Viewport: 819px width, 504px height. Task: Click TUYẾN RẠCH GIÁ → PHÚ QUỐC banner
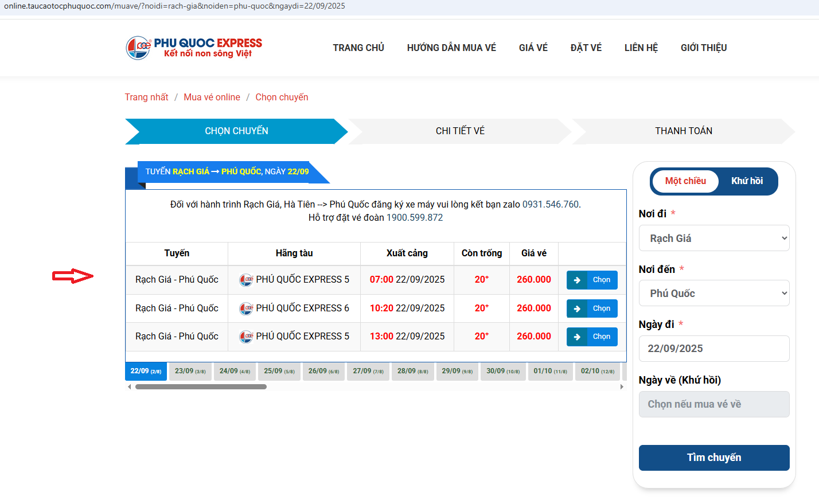point(227,172)
